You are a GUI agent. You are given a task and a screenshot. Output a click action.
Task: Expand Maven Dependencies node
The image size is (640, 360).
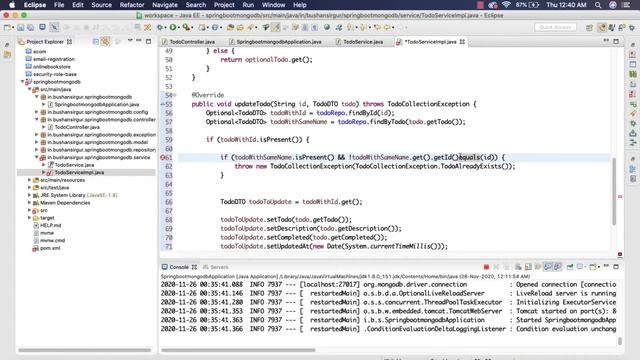tap(29, 202)
